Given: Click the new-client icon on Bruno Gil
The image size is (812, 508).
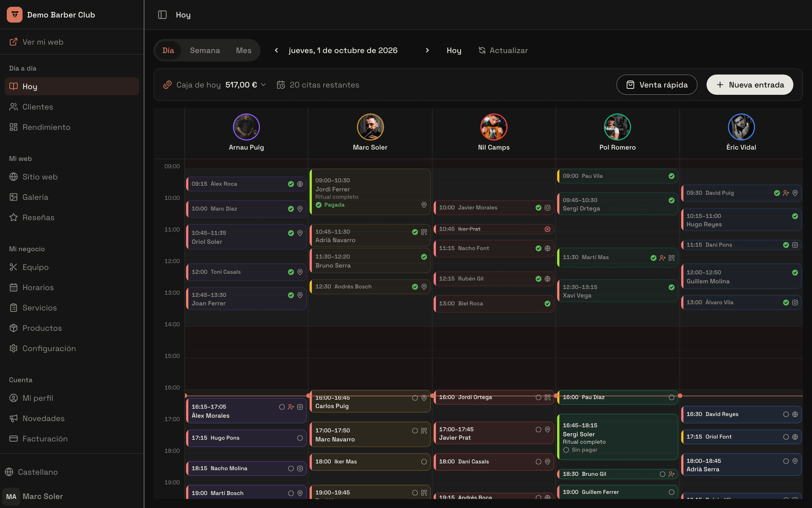Looking at the screenshot, I should pos(671,474).
